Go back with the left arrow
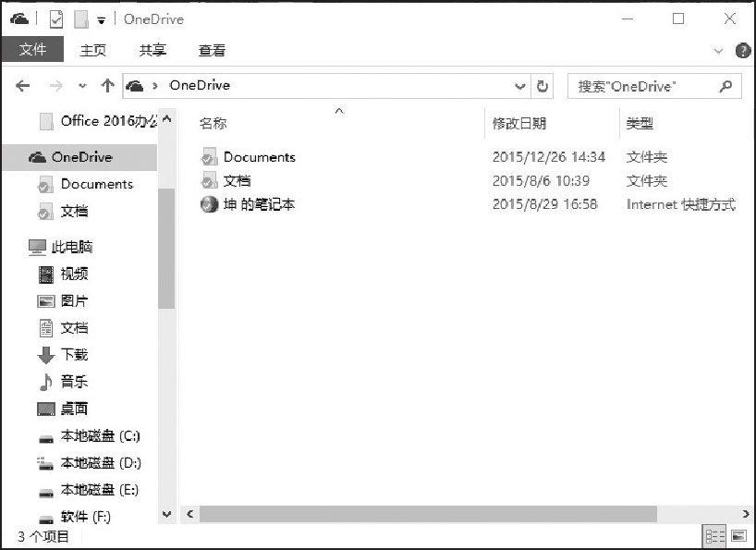 (23, 86)
